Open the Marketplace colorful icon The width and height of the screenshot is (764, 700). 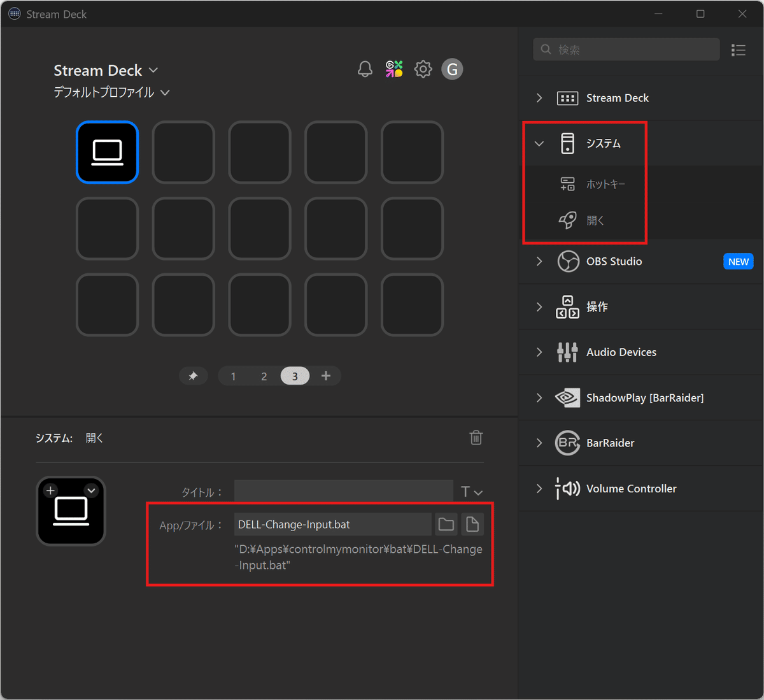pos(394,69)
